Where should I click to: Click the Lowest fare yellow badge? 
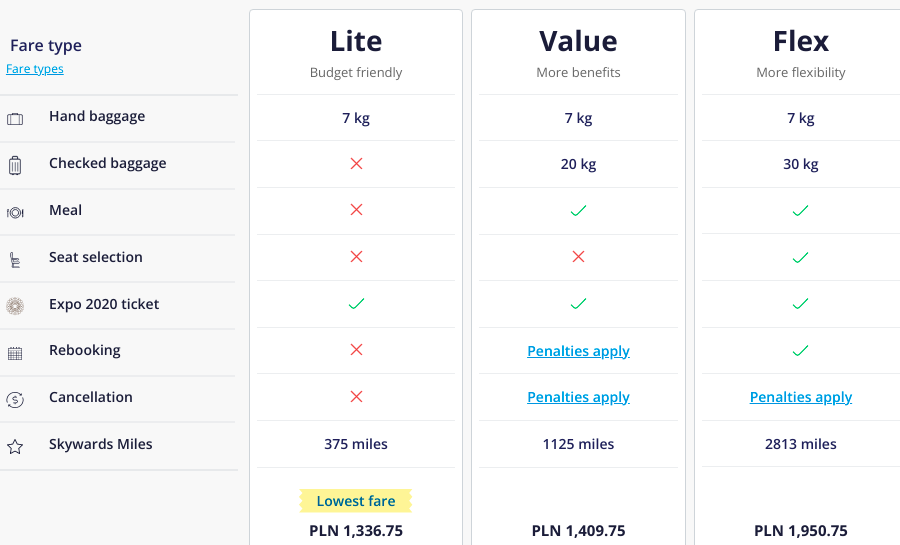point(356,501)
